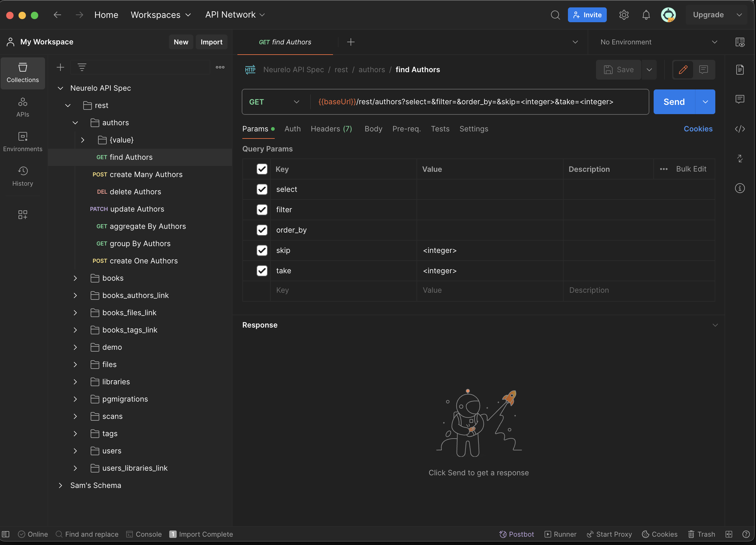Open the GET method dropdown
Viewport: 756px width, 545px height.
pos(274,102)
